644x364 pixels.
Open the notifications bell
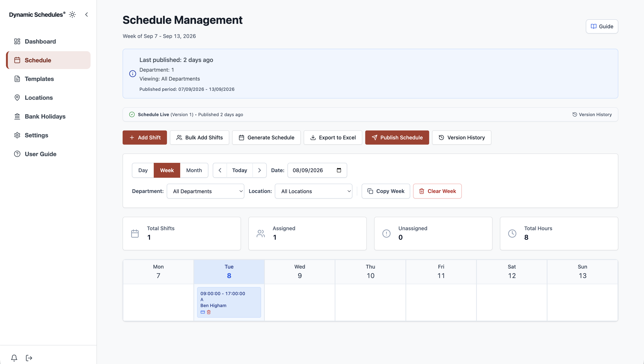pos(14,358)
